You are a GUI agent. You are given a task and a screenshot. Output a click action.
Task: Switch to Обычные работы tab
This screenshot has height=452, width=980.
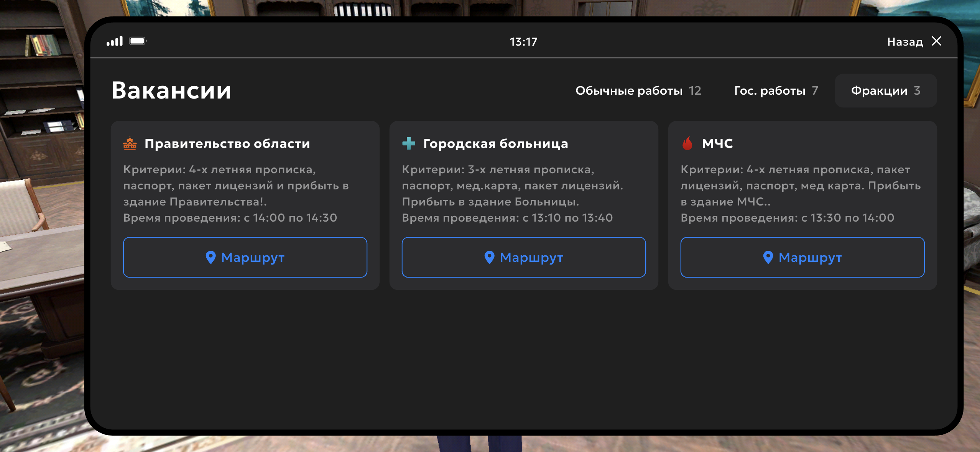[x=638, y=91]
